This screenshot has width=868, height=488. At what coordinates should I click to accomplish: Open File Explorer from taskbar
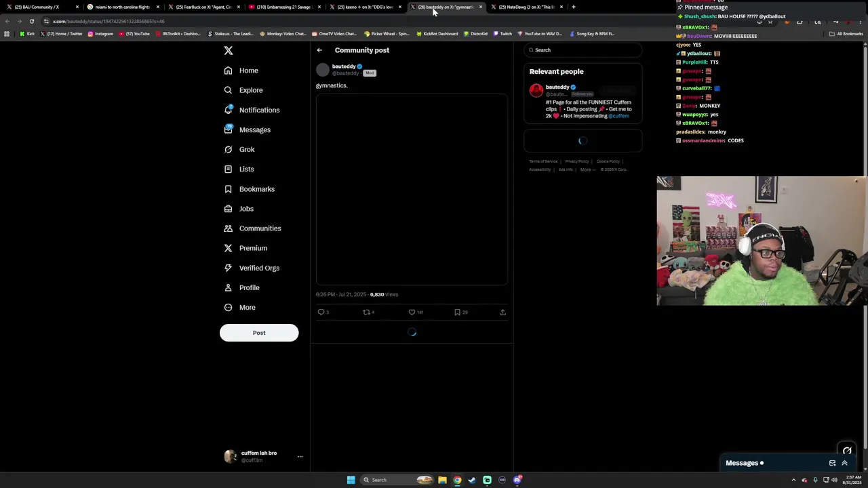pyautogui.click(x=442, y=480)
